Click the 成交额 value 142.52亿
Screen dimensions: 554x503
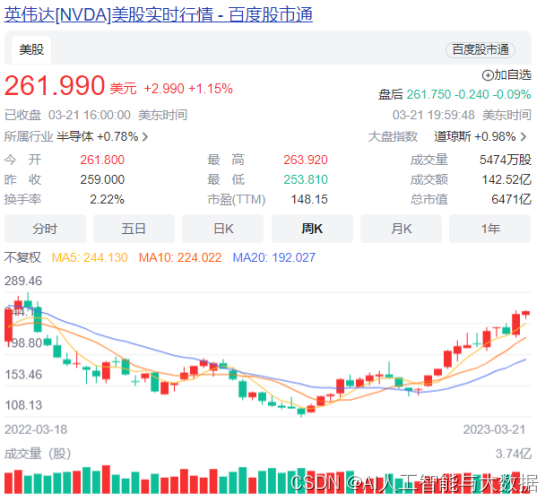point(507,179)
